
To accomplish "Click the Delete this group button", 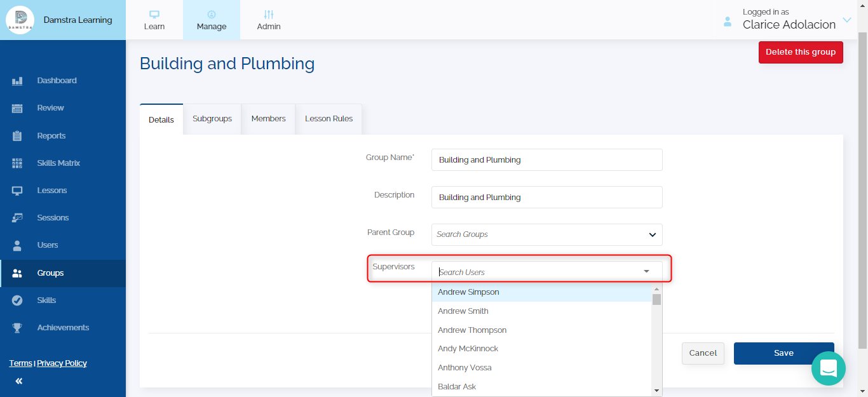I will [x=801, y=52].
